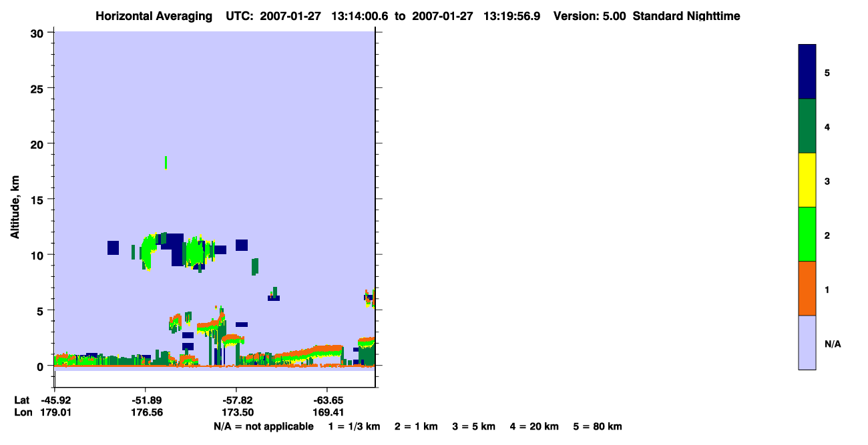Screen dimensions: 868x445
Task: Click the '4 = 20 km' legend text
Action: coord(535,426)
